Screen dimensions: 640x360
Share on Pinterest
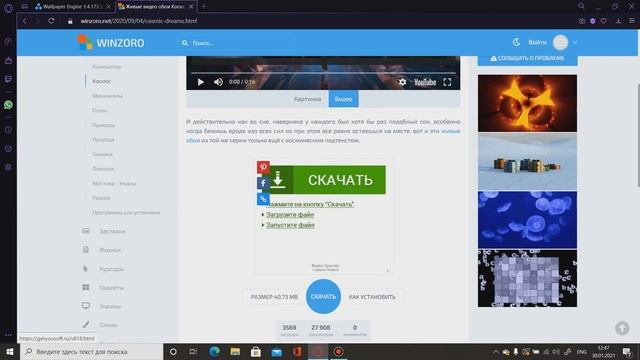click(263, 167)
